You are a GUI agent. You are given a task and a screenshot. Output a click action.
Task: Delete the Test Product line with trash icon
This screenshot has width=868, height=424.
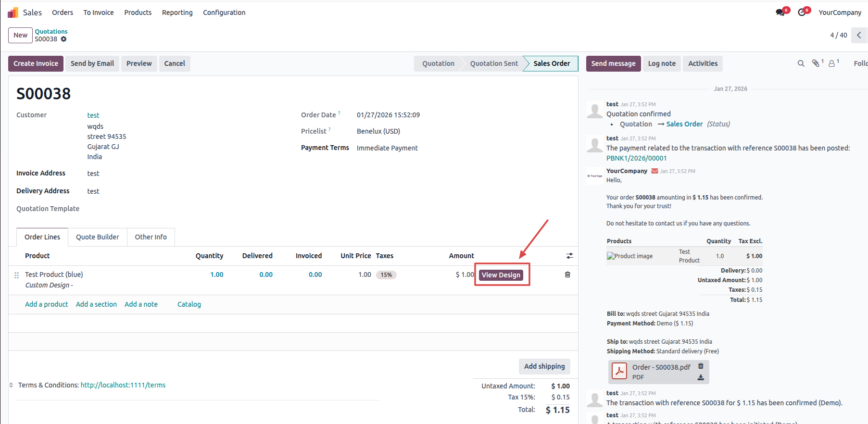(x=567, y=274)
